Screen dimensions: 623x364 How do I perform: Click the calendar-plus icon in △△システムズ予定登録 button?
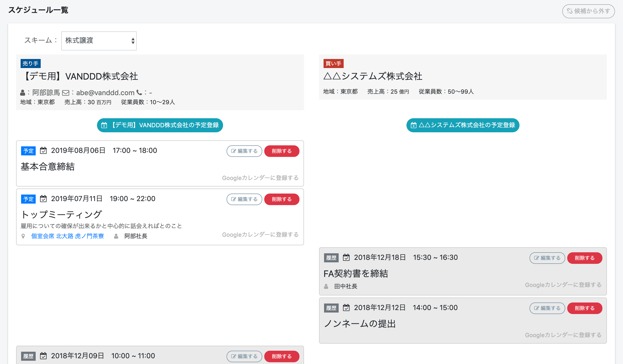click(x=413, y=125)
